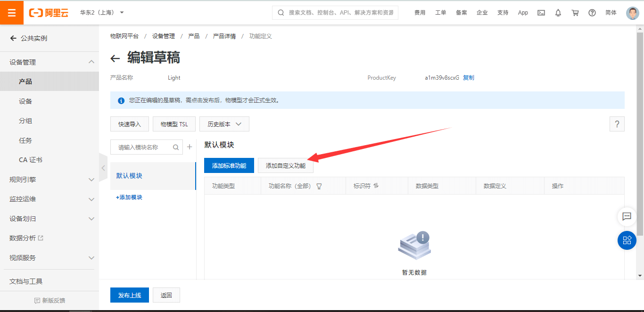The image size is (644, 312).
Task: Click the plus icon to add a module
Action: (189, 147)
